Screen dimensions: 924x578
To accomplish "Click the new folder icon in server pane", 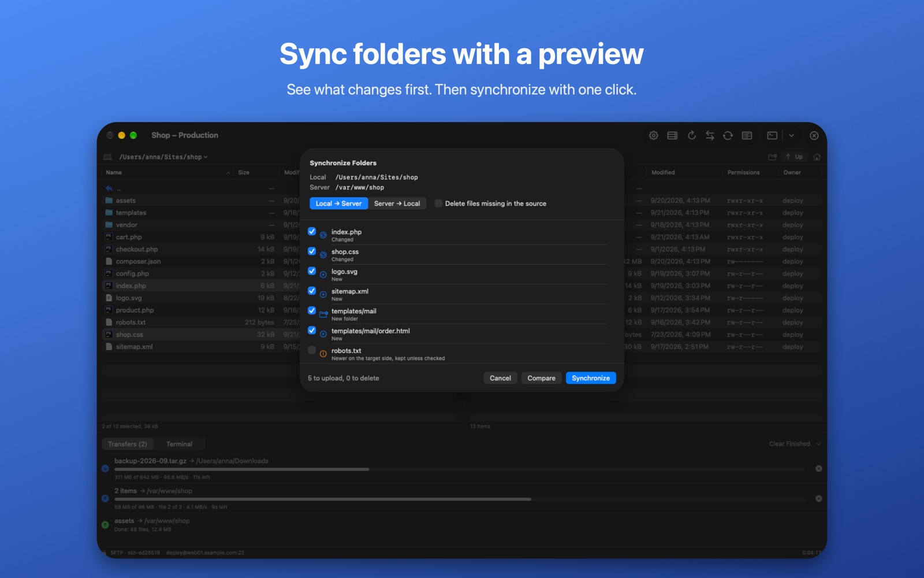I will click(x=772, y=157).
